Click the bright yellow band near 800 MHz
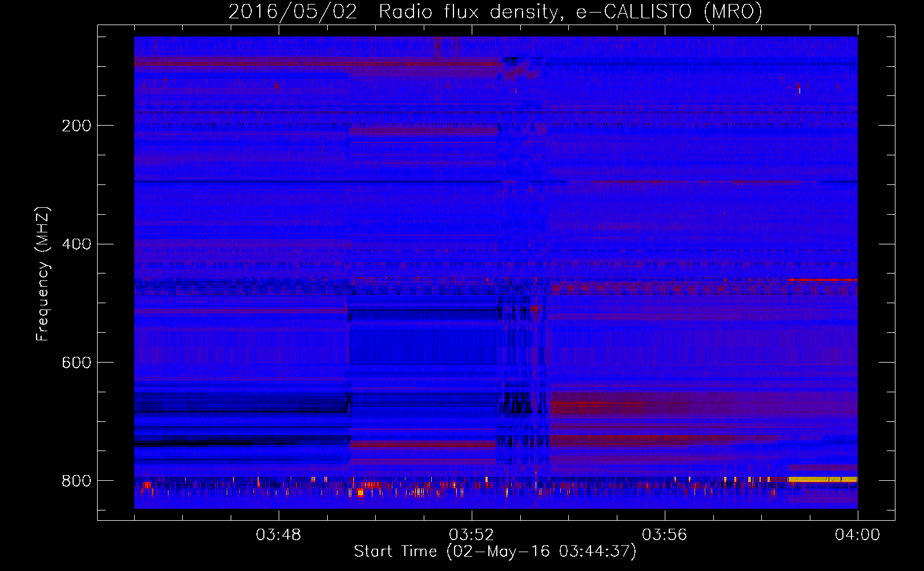924x571 pixels. (x=822, y=479)
